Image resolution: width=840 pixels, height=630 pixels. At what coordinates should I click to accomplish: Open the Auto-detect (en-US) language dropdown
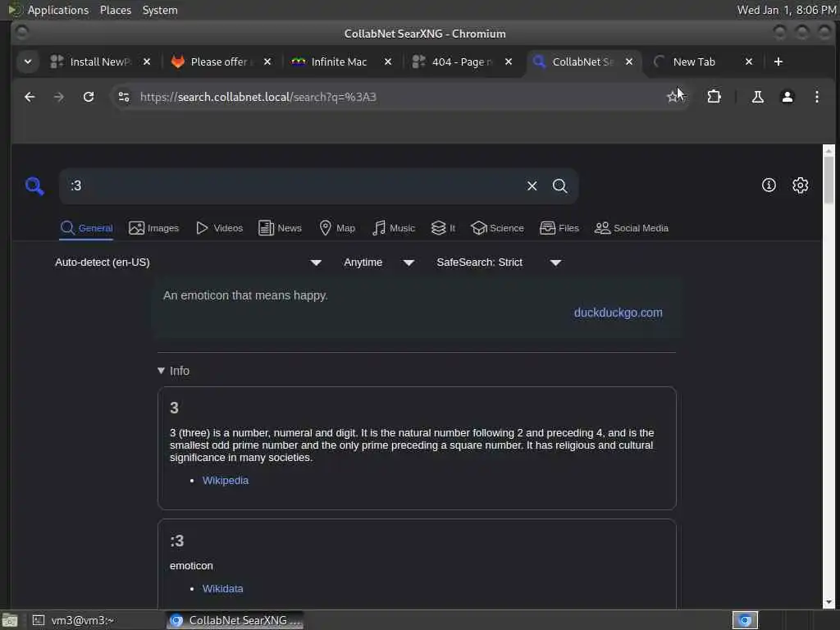tap(188, 262)
